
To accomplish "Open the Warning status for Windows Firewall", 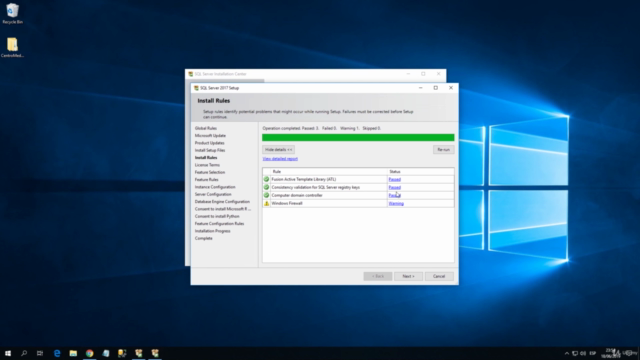I will click(396, 203).
